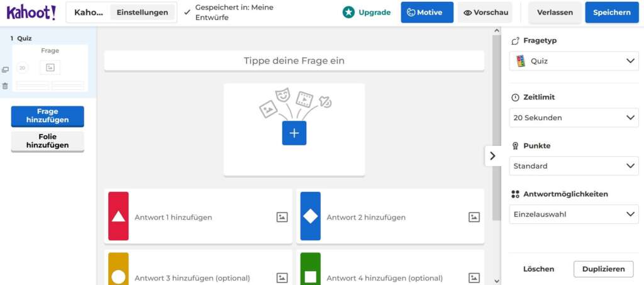Screen dimensions: 644x285
Task: Click Frage hinzufügen button
Action: coord(47,116)
